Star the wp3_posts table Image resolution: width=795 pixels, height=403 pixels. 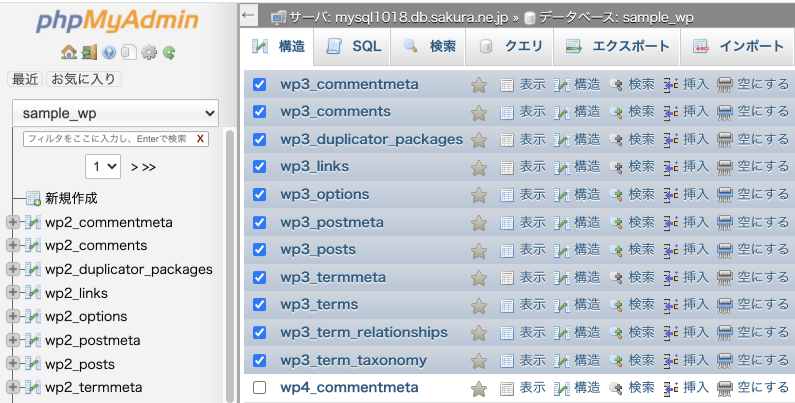point(479,251)
